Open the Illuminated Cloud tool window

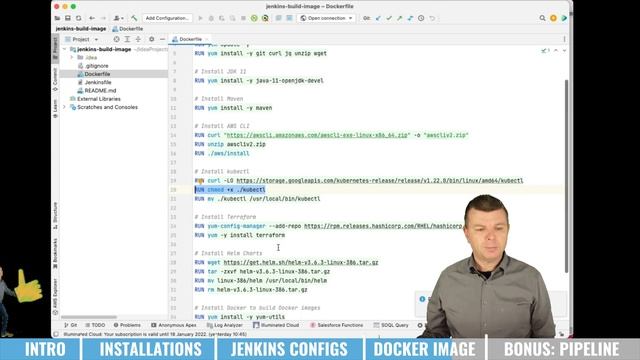coord(276,325)
